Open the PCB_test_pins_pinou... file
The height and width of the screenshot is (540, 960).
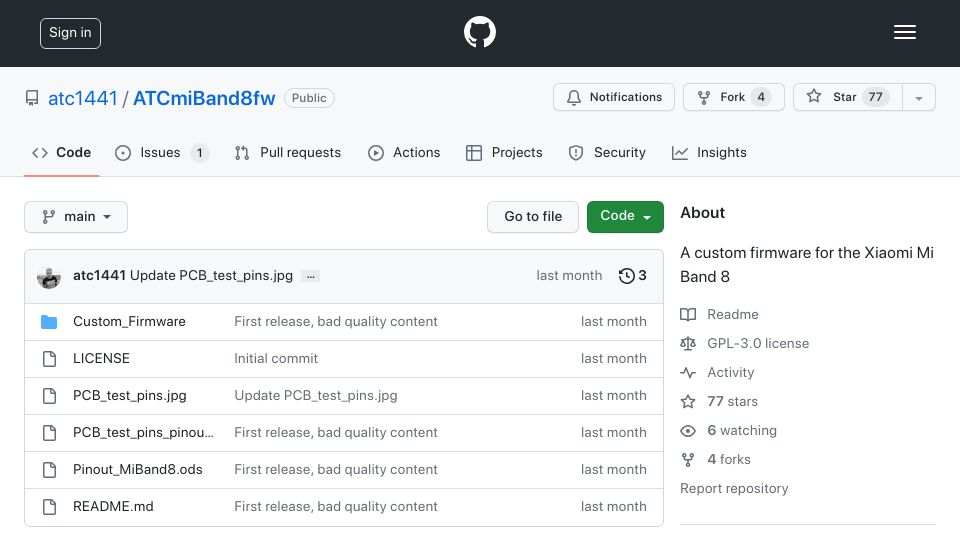(143, 433)
